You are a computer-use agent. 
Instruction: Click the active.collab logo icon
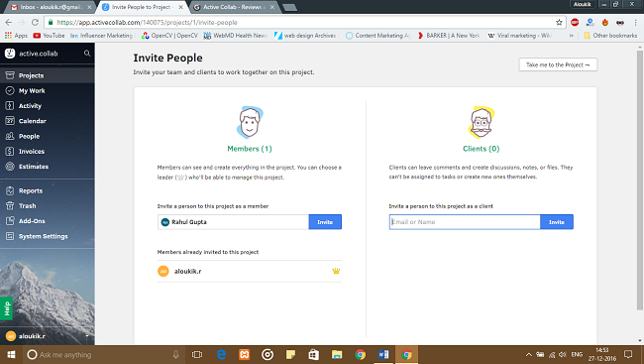[10, 53]
